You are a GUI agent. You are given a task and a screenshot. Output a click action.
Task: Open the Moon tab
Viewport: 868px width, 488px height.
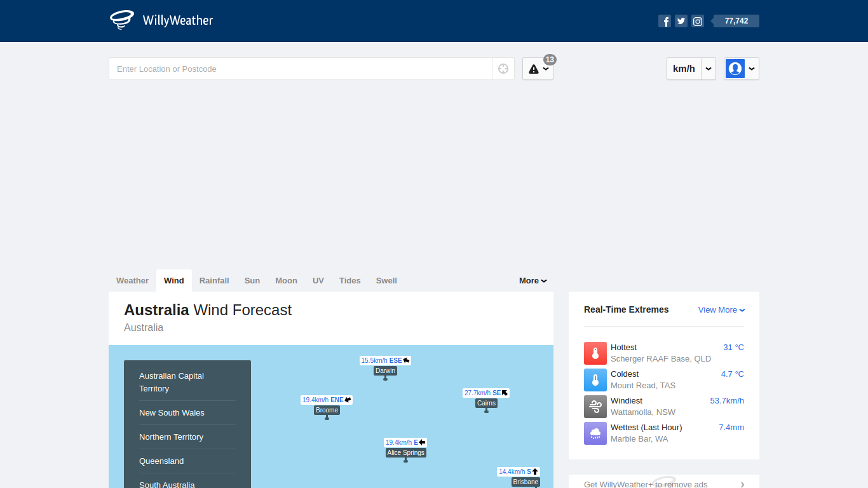click(286, 280)
